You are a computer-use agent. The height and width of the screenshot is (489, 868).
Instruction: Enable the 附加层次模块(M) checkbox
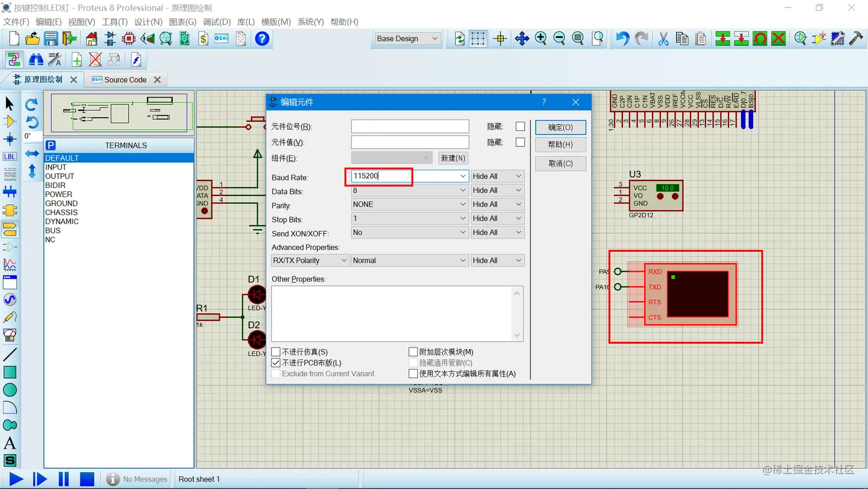pos(413,352)
